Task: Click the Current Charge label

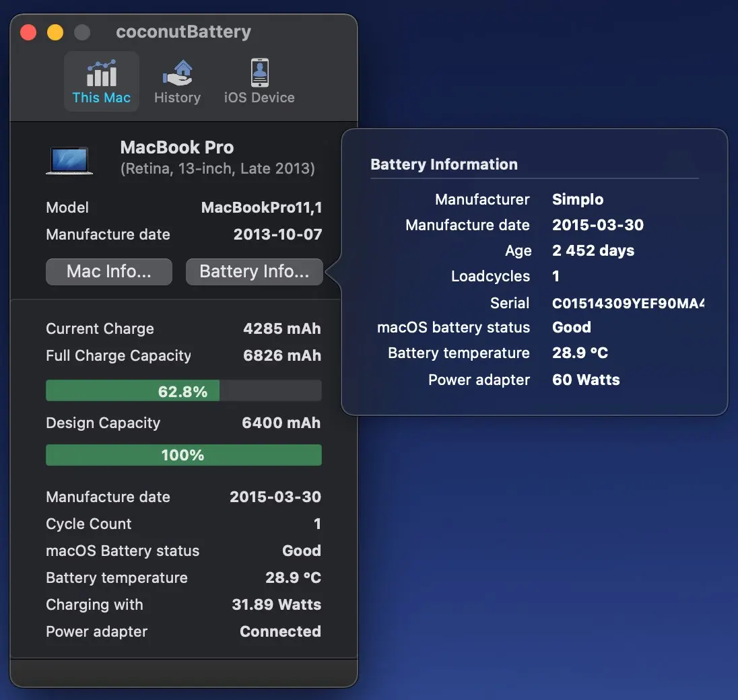Action: click(x=100, y=329)
